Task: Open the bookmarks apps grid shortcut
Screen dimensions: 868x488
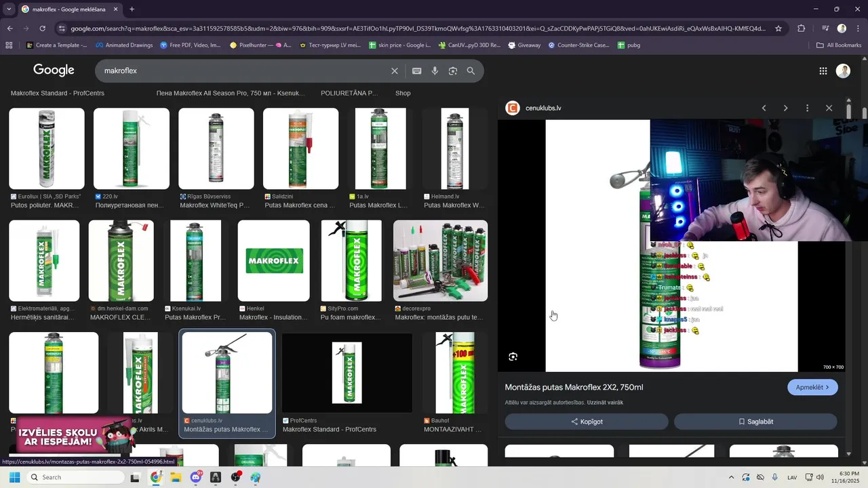Action: pyautogui.click(x=9, y=45)
